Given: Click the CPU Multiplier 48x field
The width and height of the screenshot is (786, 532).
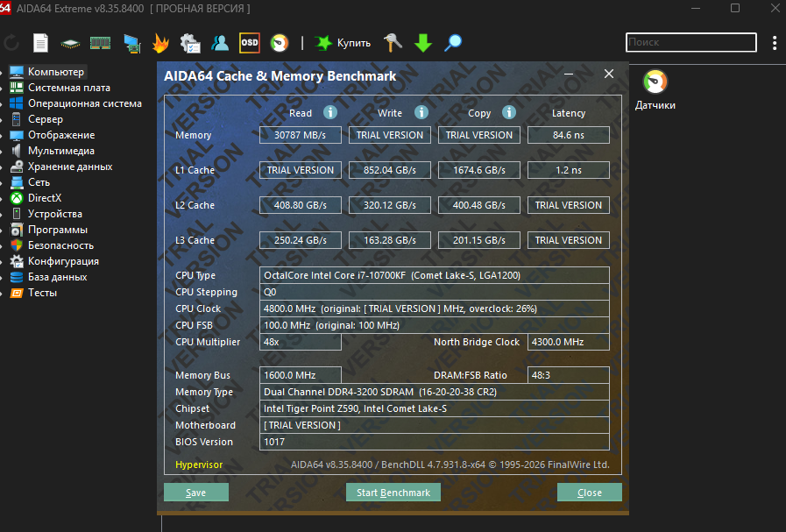Looking at the screenshot, I should (301, 342).
